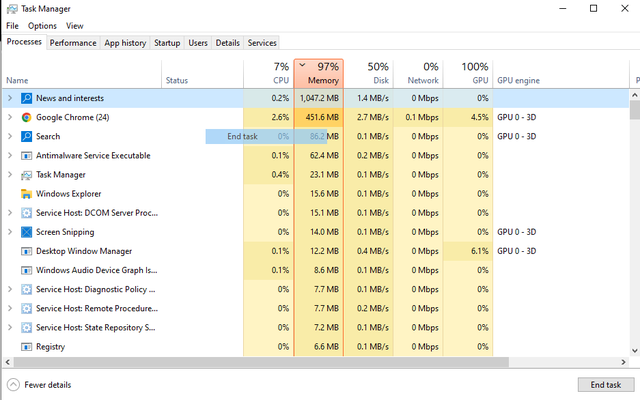Sort processes by the GPU column
640x400 pixels.
click(468, 74)
